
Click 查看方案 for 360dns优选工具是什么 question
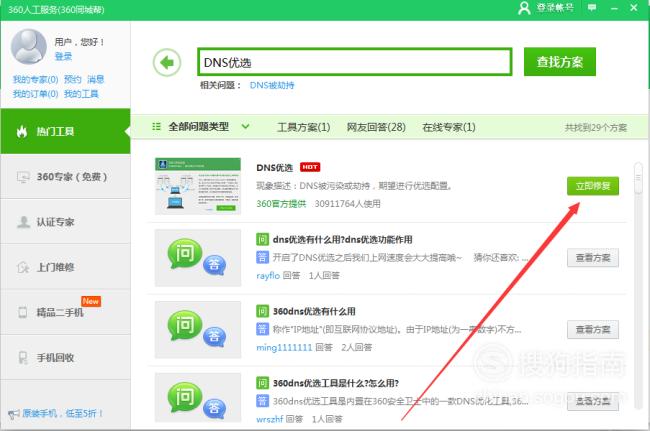click(x=593, y=401)
